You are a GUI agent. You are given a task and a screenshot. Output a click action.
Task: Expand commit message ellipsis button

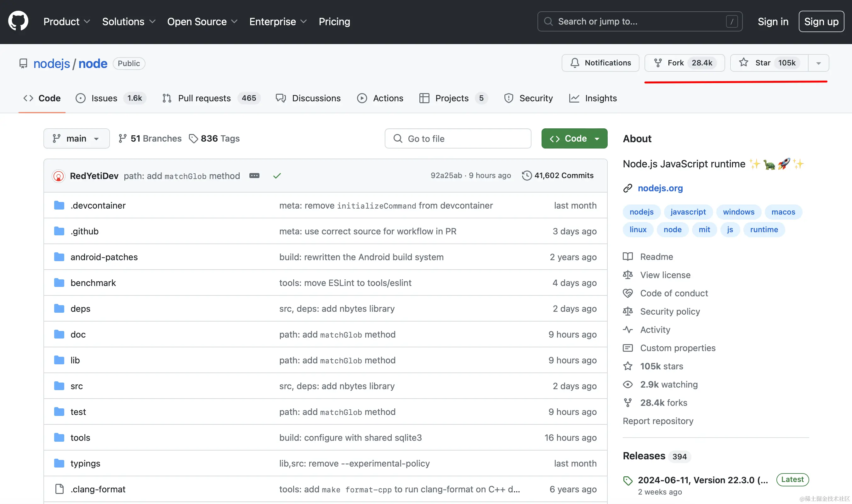click(x=254, y=176)
